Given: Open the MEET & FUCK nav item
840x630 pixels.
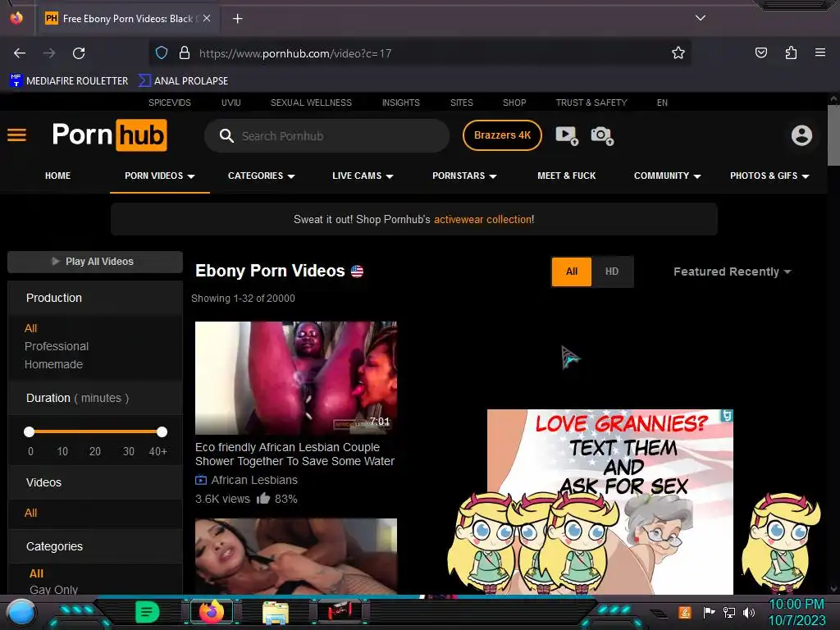Looking at the screenshot, I should pos(566,176).
